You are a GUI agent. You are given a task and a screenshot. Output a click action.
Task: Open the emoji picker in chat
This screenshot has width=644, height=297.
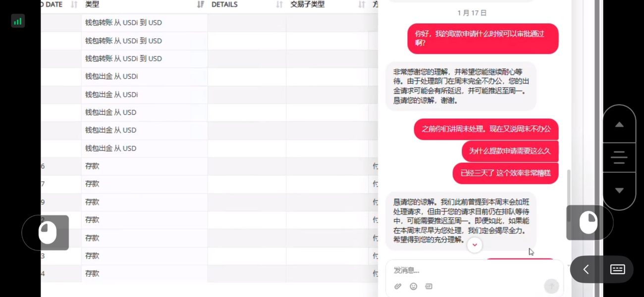(413, 286)
